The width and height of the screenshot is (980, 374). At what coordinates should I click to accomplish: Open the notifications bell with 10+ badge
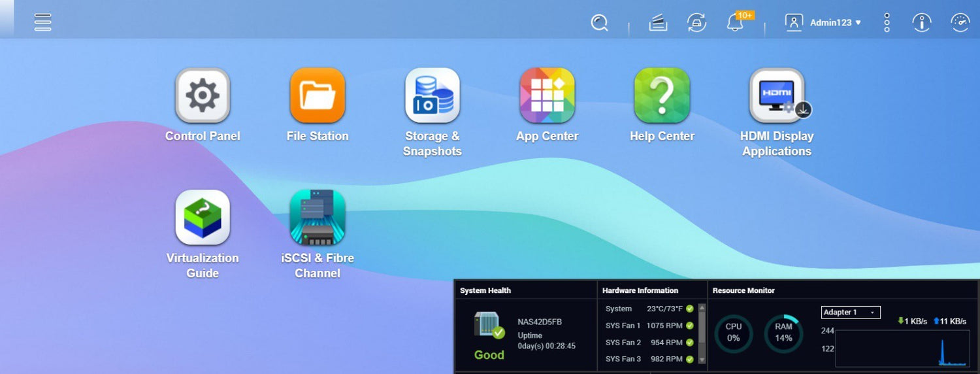736,23
